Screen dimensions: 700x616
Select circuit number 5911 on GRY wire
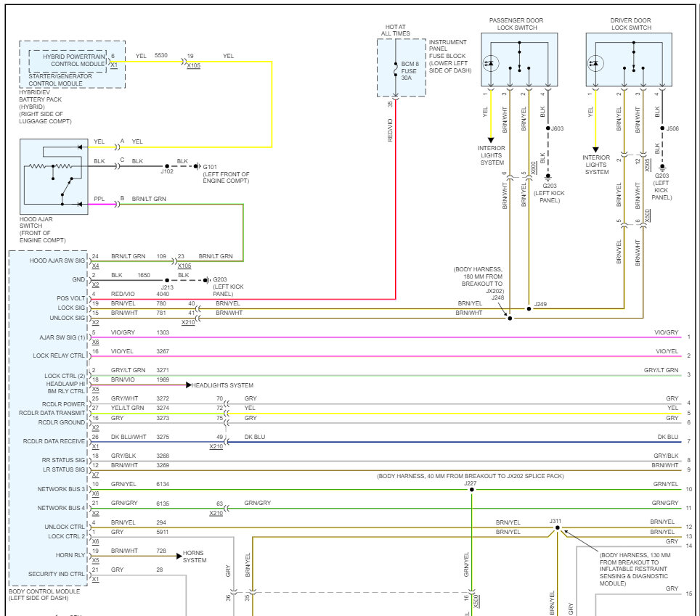pyautogui.click(x=163, y=532)
